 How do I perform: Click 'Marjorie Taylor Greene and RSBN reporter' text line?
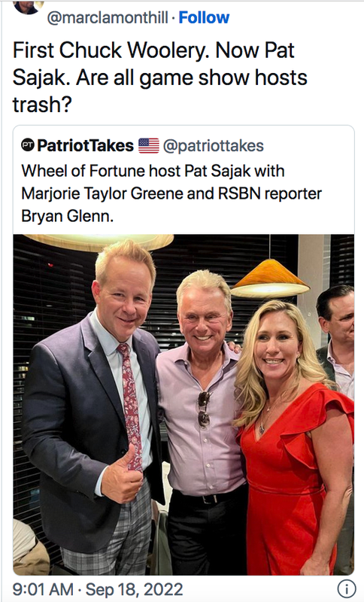(x=171, y=193)
